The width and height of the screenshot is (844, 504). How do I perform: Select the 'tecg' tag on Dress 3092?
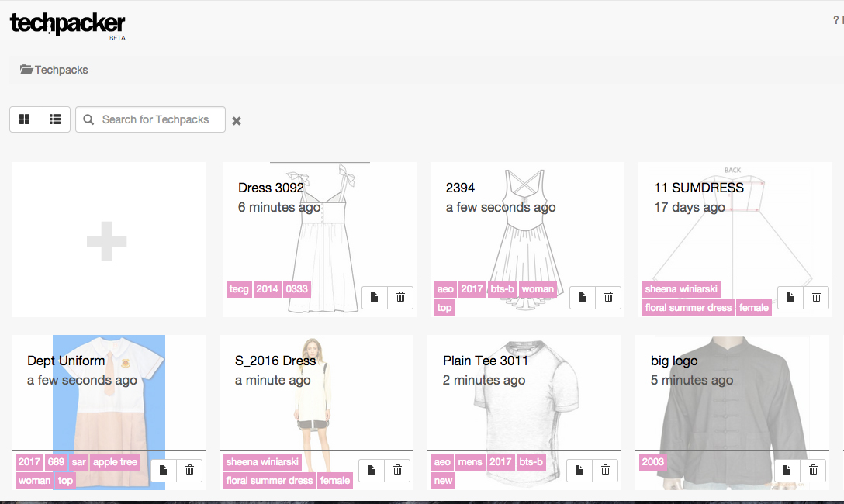[239, 289]
